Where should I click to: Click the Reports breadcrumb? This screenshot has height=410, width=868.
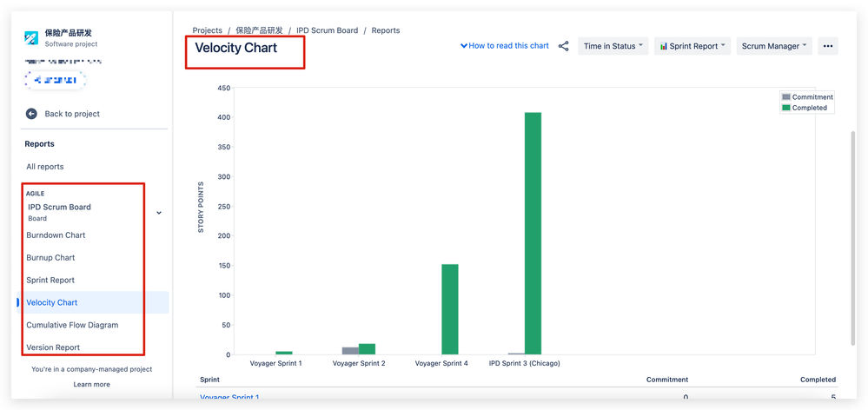(385, 30)
